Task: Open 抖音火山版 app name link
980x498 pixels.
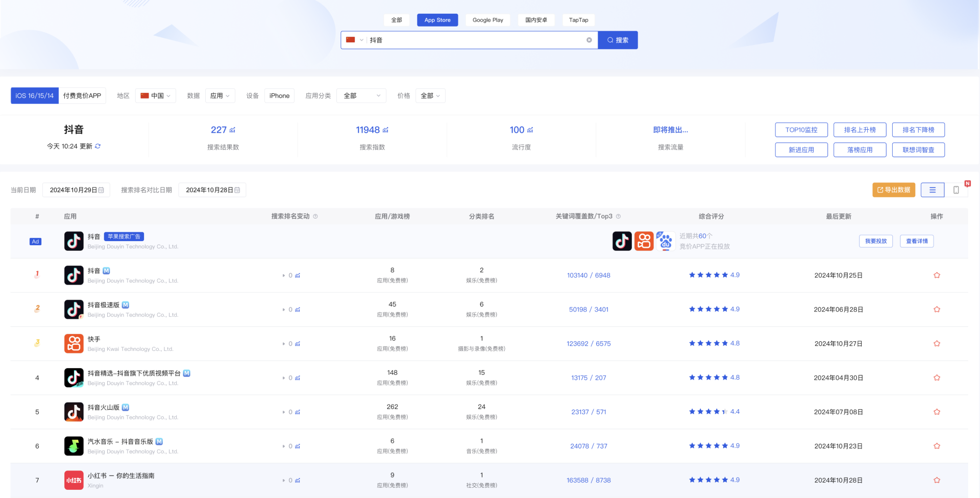Action: [x=104, y=408]
